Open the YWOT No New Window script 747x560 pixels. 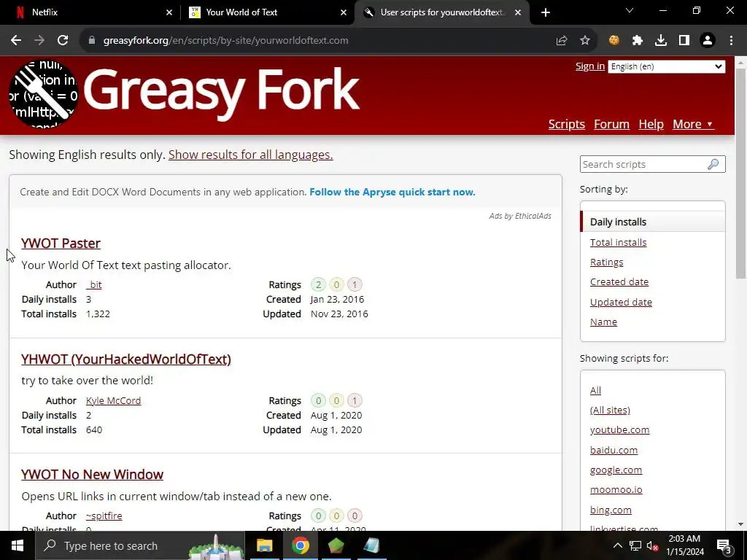click(x=93, y=474)
